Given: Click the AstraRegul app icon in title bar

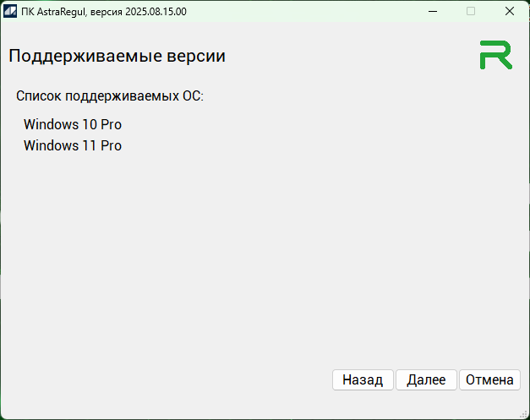Looking at the screenshot, I should click(12, 11).
